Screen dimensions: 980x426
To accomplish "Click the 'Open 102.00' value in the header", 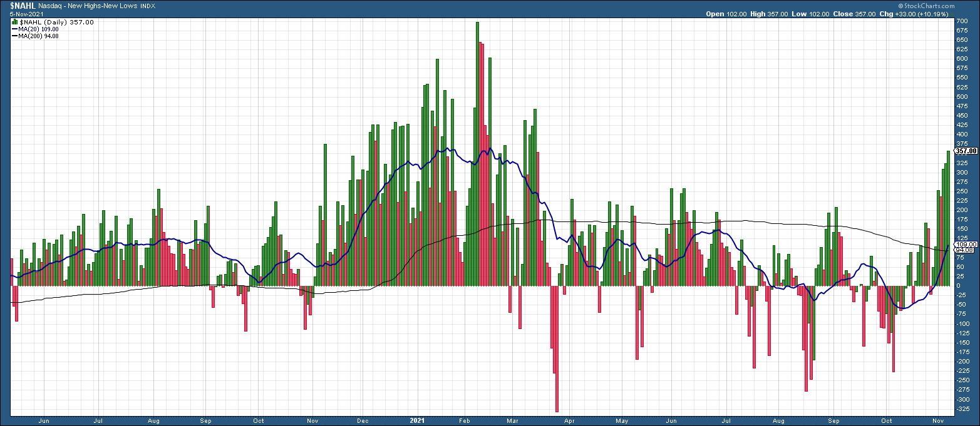I will 727,14.
